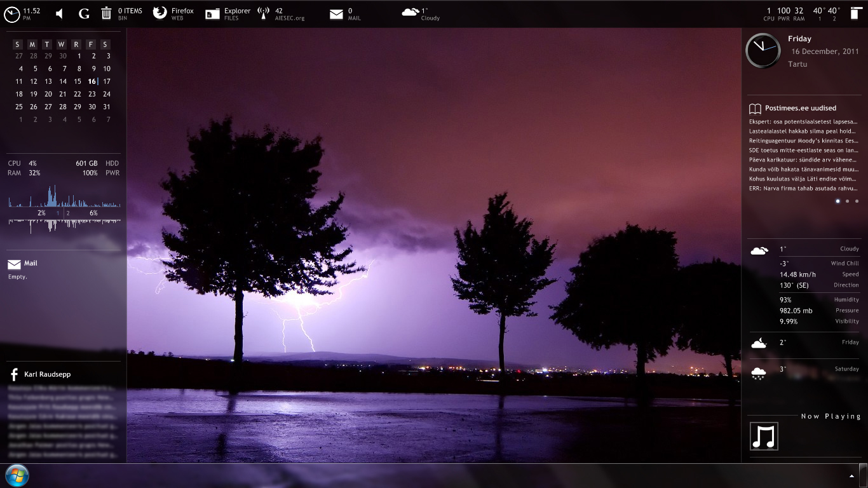
Task: Click the CPU usage graph in left sidebar
Action: tap(64, 196)
